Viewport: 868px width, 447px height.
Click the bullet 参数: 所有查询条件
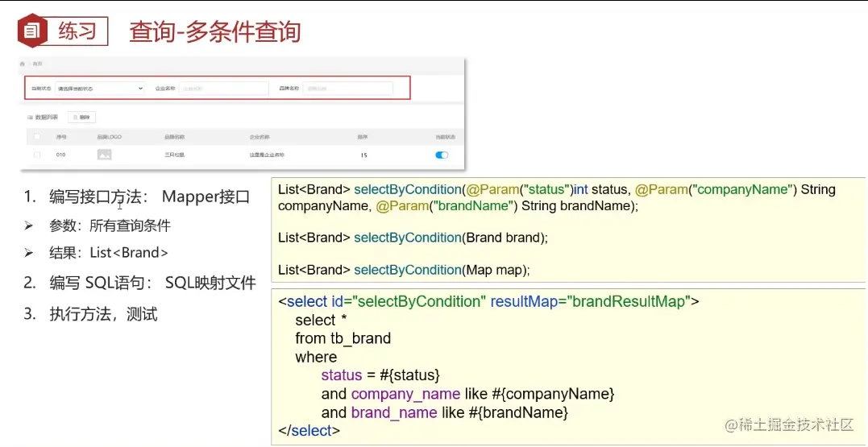110,226
